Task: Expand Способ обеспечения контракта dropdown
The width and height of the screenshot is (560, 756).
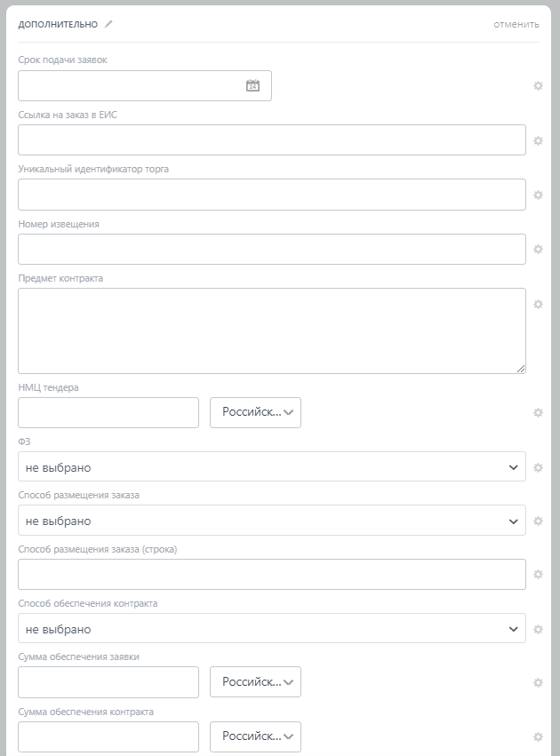Action: click(x=271, y=629)
